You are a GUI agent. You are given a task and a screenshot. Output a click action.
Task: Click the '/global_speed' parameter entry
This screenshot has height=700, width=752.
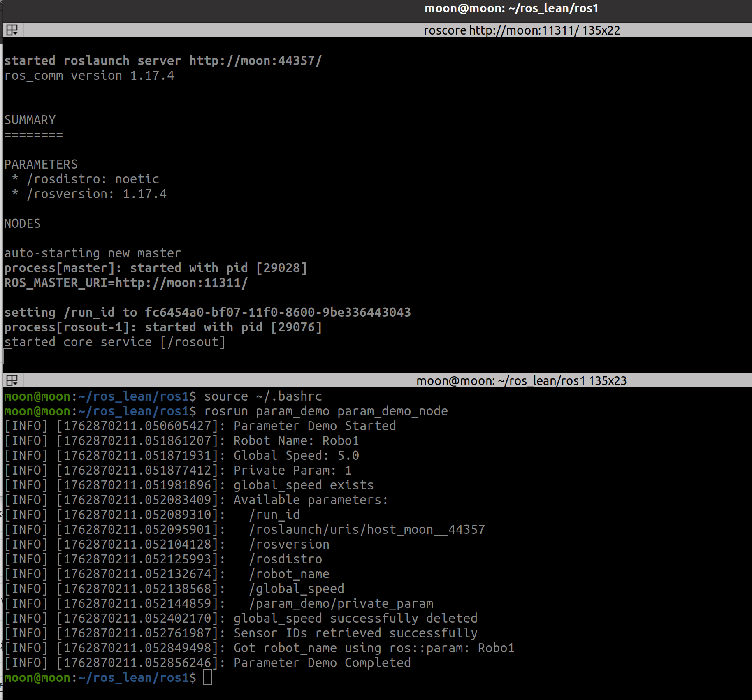297,589
